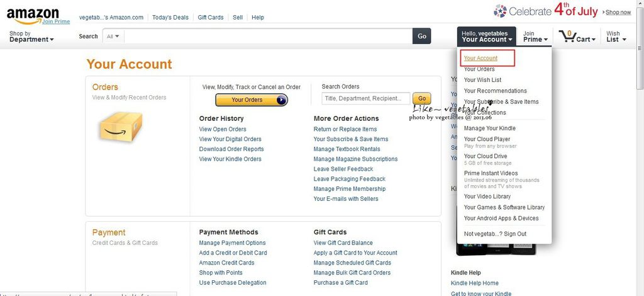Open the Shop by Department dropdown
Image resolution: width=644 pixels, height=296 pixels.
(31, 37)
